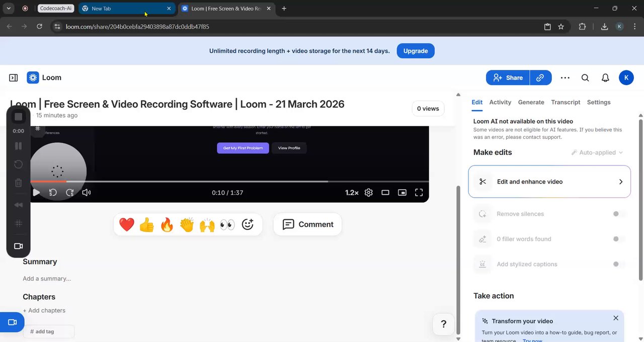Copy video link with the chain icon
The width and height of the screenshot is (644, 342).
pos(540,77)
